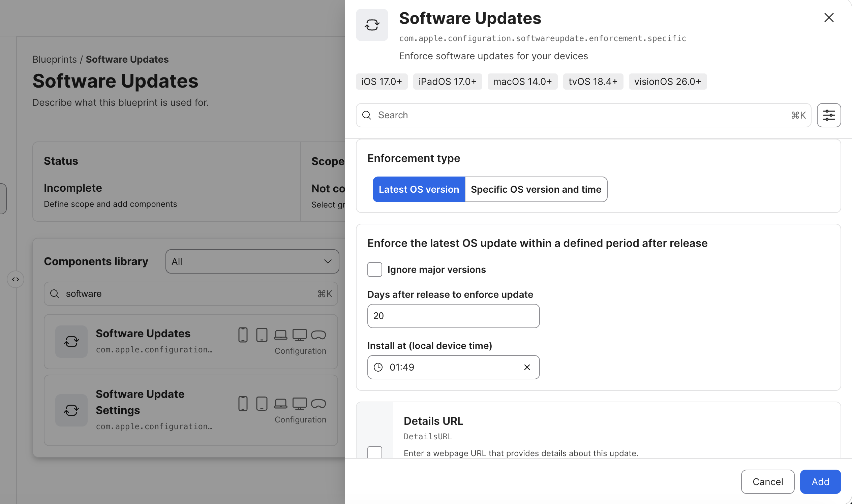Click Configuration label on Software Updates card
The height and width of the screenshot is (504, 852).
300,351
